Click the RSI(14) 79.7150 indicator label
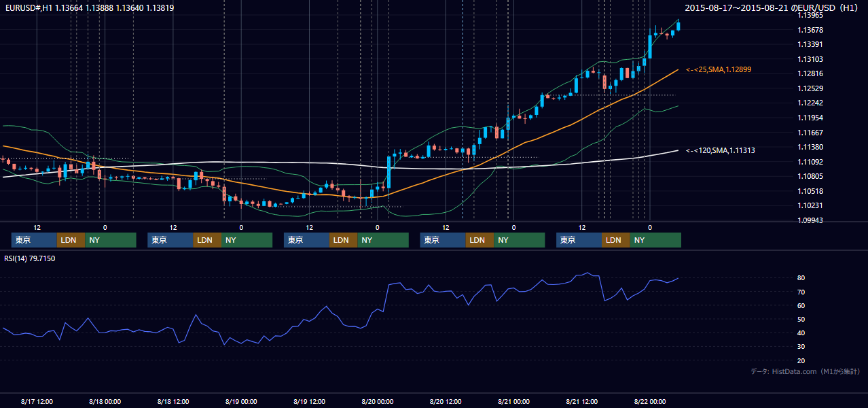 [30, 258]
